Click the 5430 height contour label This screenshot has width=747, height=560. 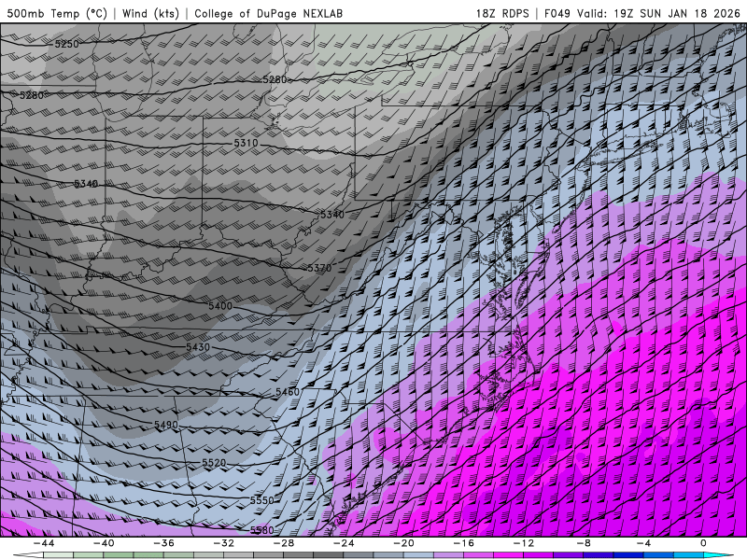point(198,347)
